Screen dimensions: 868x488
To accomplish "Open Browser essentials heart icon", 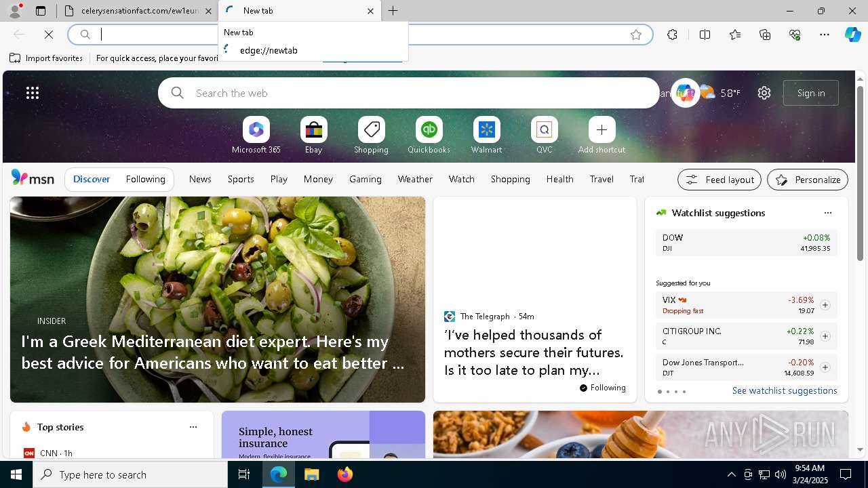I will [x=795, y=35].
